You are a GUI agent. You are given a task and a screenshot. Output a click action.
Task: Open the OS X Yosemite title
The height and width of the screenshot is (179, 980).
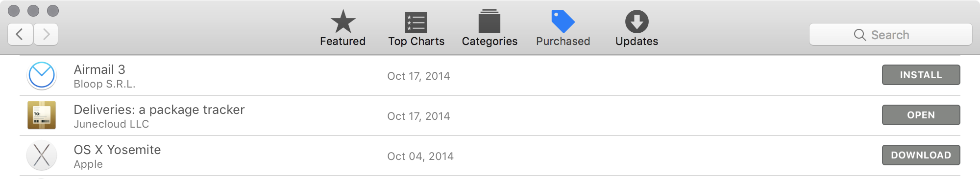[x=117, y=150]
